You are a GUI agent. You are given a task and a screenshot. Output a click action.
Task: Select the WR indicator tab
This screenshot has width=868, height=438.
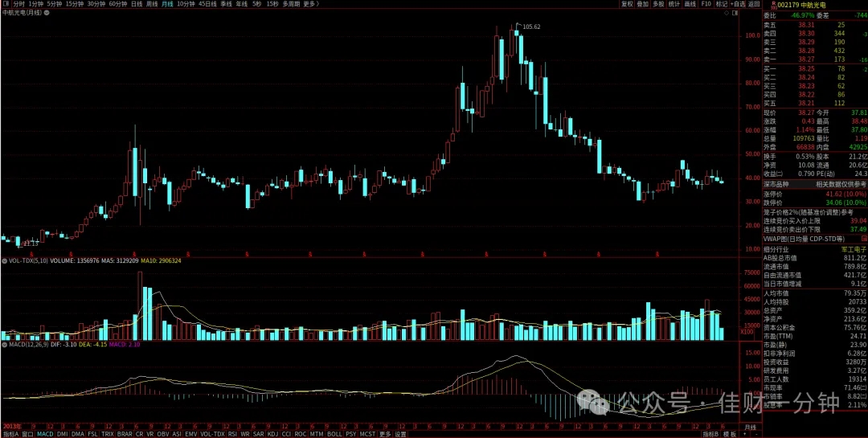244,434
